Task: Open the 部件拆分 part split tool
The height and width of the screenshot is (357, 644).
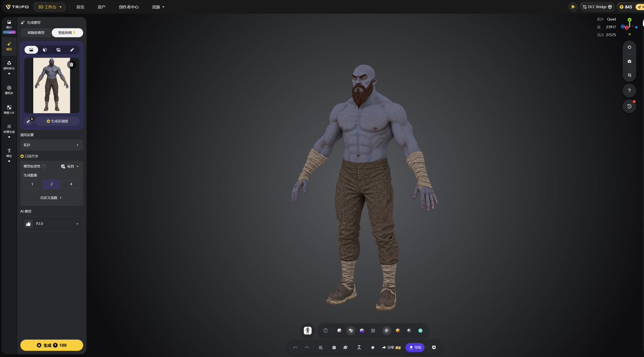Action: point(9,65)
